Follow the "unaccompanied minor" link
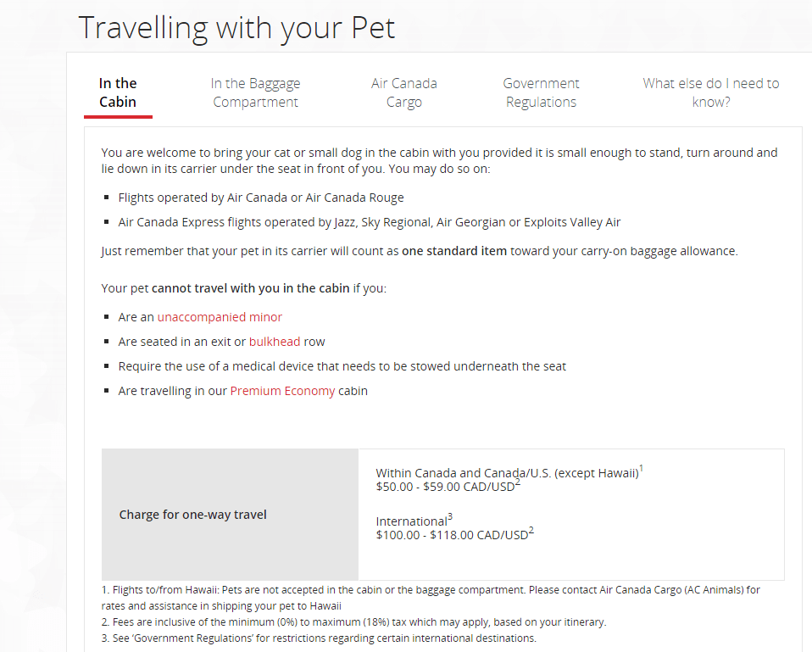The height and width of the screenshot is (652, 812). pos(219,316)
